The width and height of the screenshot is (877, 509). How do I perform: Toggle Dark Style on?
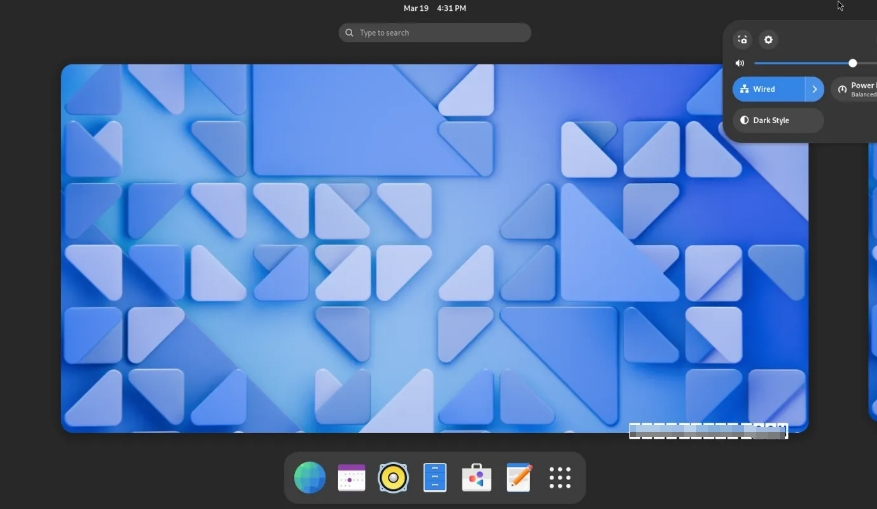778,120
